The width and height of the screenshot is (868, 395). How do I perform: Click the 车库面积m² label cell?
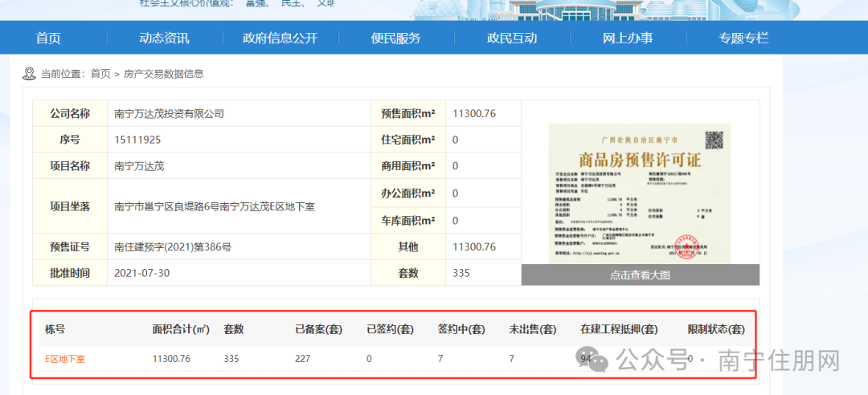[x=408, y=220]
